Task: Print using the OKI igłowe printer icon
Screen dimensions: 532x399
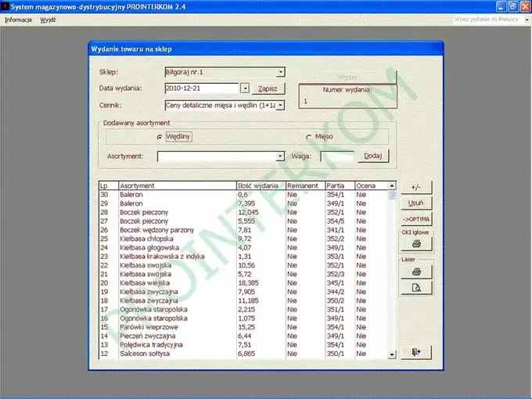Action: 416,243
